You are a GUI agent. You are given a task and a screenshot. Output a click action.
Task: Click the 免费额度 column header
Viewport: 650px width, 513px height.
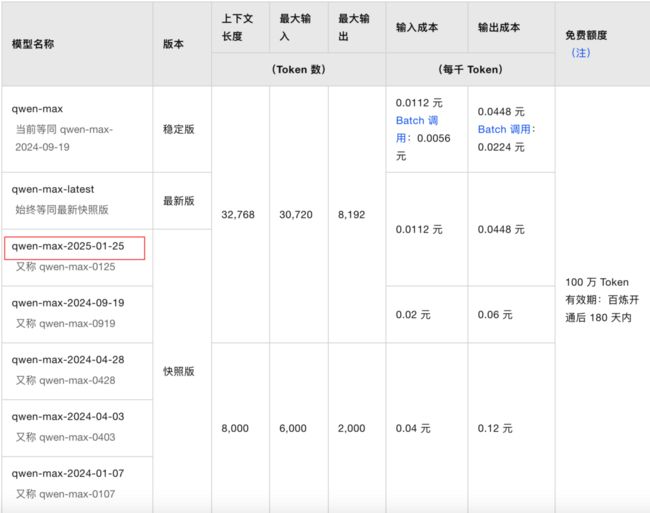tap(586, 35)
